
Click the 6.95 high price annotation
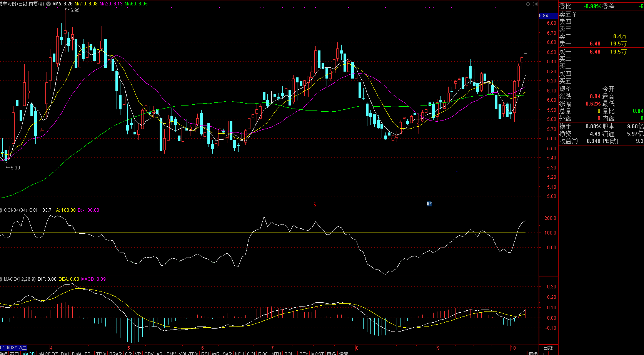[75, 10]
